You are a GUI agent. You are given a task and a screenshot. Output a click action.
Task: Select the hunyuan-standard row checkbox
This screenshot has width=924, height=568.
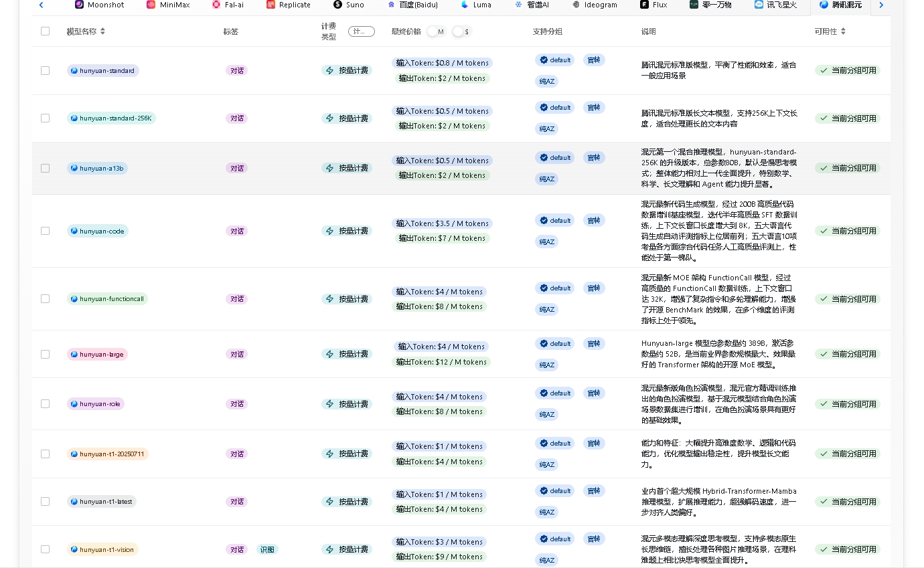point(45,70)
